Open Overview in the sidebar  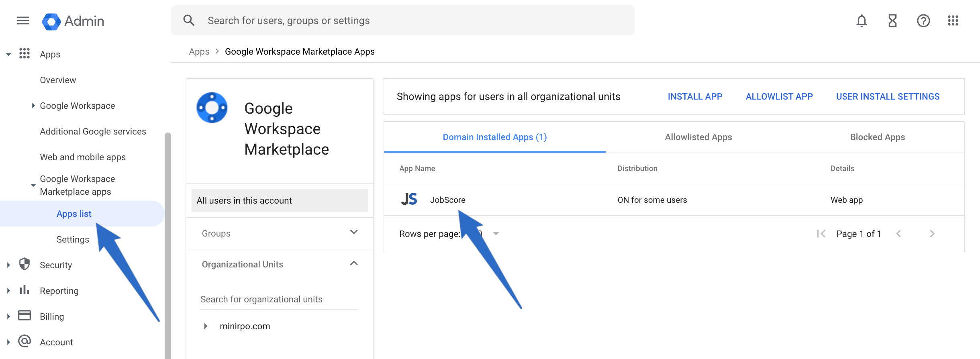point(58,80)
